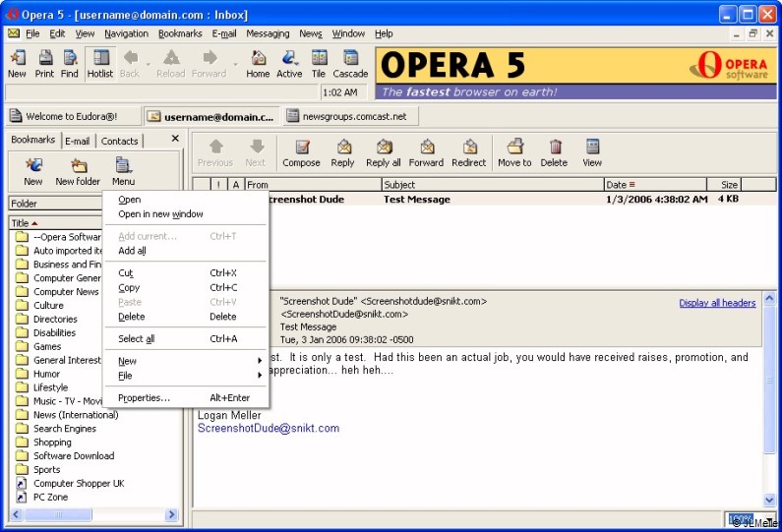Viewport: 782px width, 532px height.
Task: Expand the New submenu in context menu
Action: [186, 361]
